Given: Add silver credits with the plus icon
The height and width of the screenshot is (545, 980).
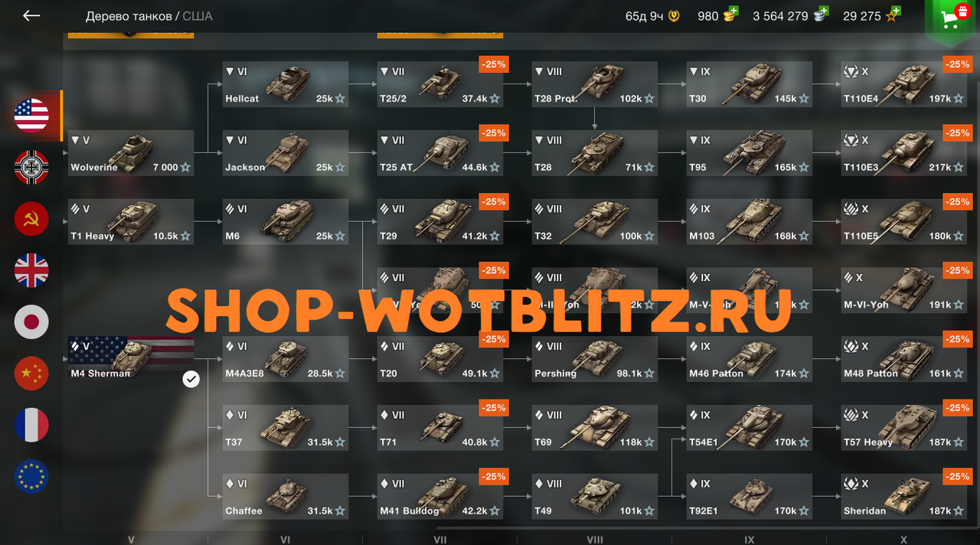Looking at the screenshot, I should [x=823, y=11].
